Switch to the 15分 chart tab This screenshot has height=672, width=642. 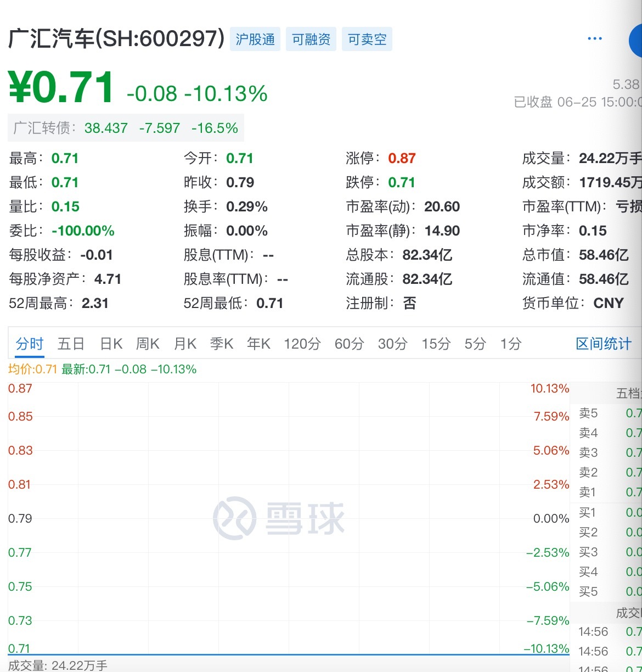436,344
